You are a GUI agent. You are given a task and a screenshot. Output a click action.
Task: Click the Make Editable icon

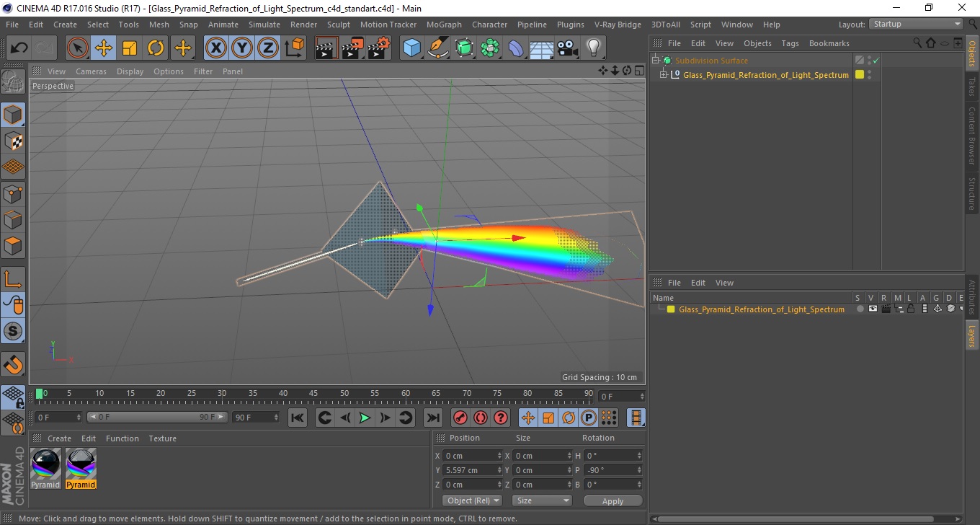pyautogui.click(x=13, y=81)
